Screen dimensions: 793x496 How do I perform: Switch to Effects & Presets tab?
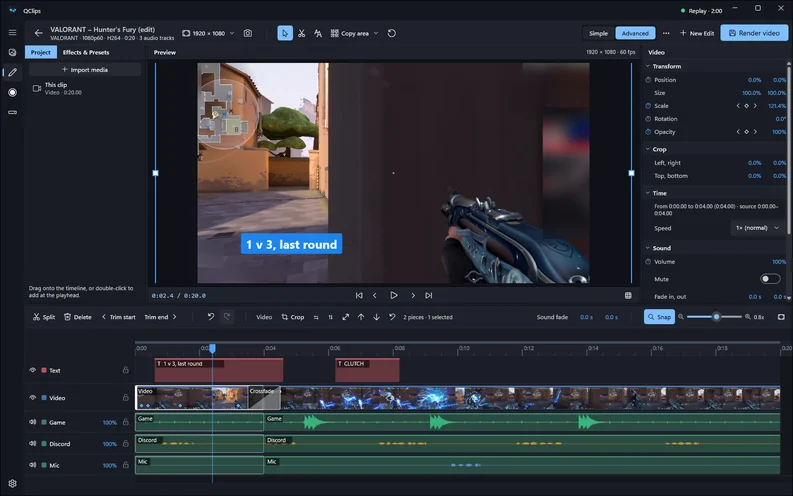[x=86, y=52]
